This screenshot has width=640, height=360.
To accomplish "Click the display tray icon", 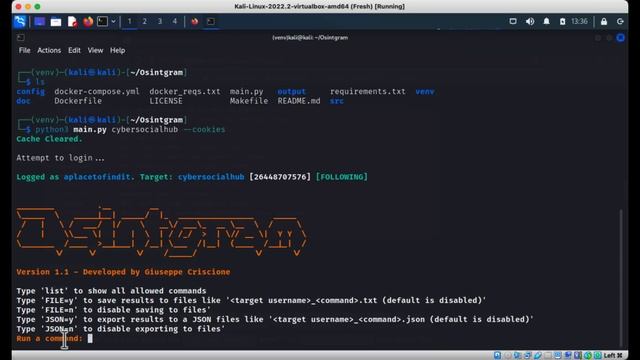I will (x=513, y=21).
